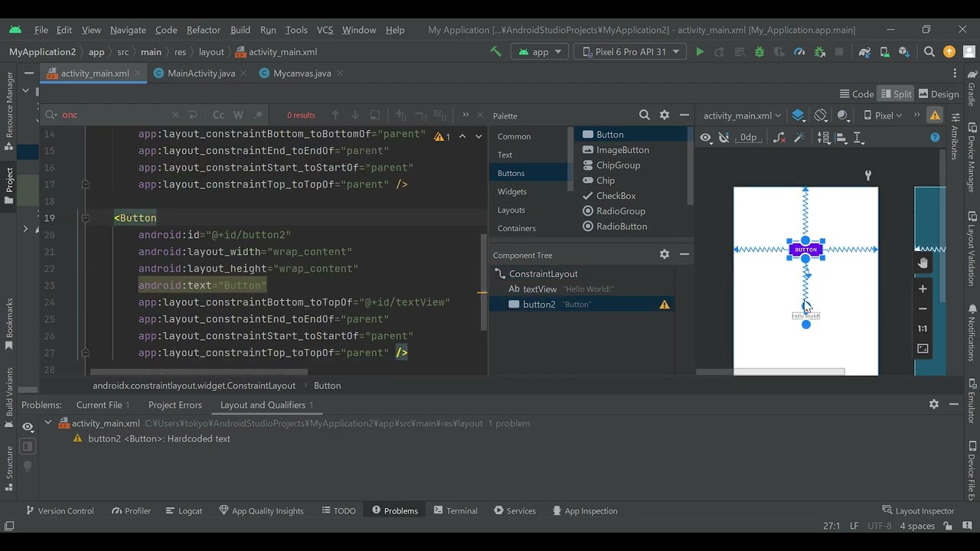This screenshot has height=551, width=980.
Task: Collapse the activity_main.xml problems tree node
Action: pyautogui.click(x=47, y=422)
